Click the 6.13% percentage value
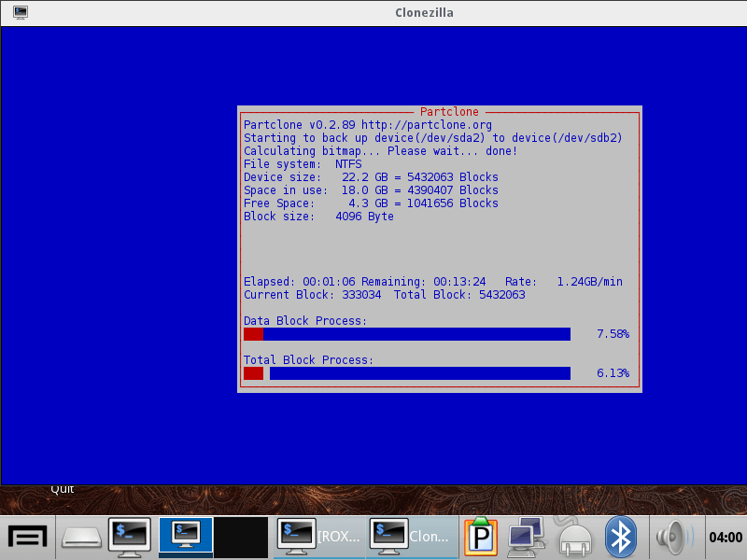747x560 pixels. click(613, 373)
